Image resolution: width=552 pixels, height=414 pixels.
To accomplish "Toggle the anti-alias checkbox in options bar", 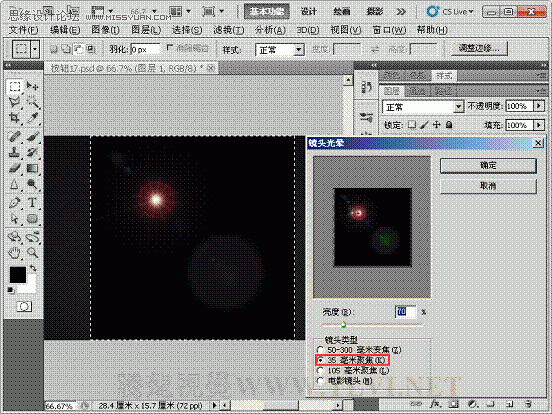I will pos(170,48).
